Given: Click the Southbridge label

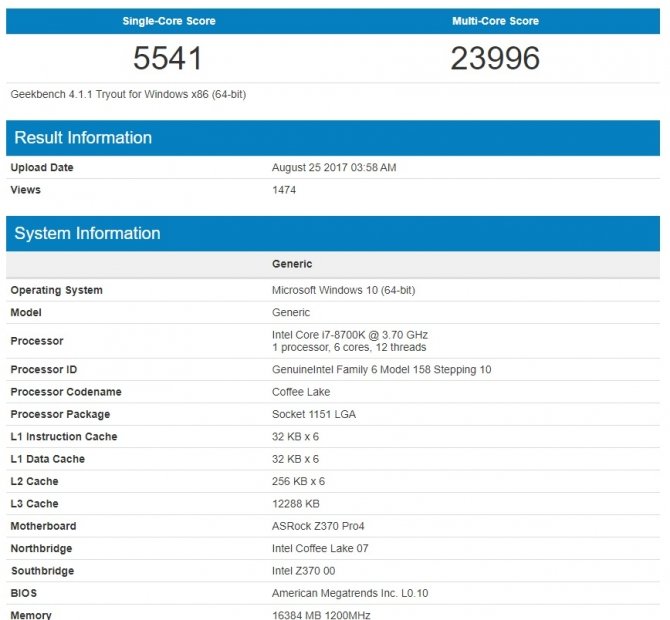Looking at the screenshot, I should click(x=42, y=571).
